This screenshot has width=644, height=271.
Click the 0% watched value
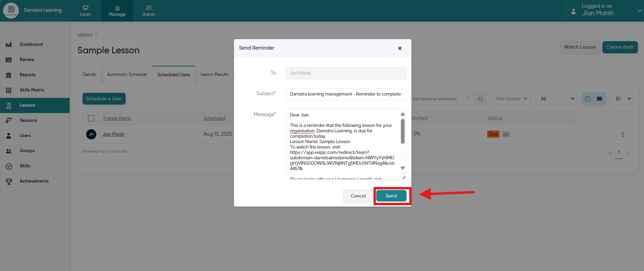pyautogui.click(x=417, y=134)
